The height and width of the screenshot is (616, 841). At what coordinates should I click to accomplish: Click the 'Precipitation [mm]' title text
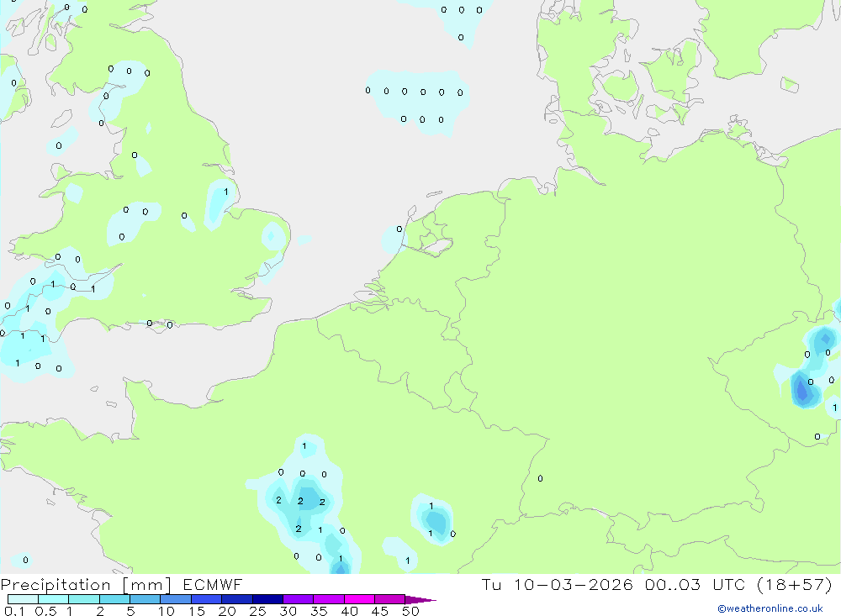[86, 585]
